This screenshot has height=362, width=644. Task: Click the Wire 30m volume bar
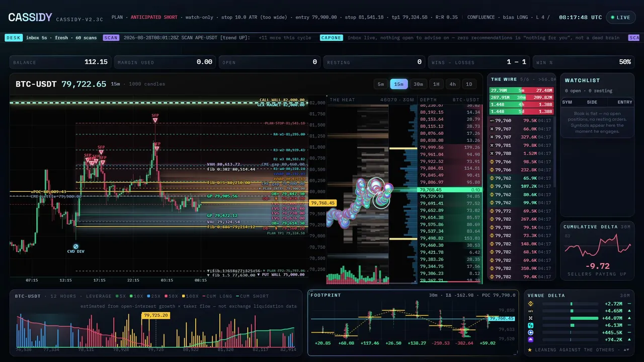(522, 98)
